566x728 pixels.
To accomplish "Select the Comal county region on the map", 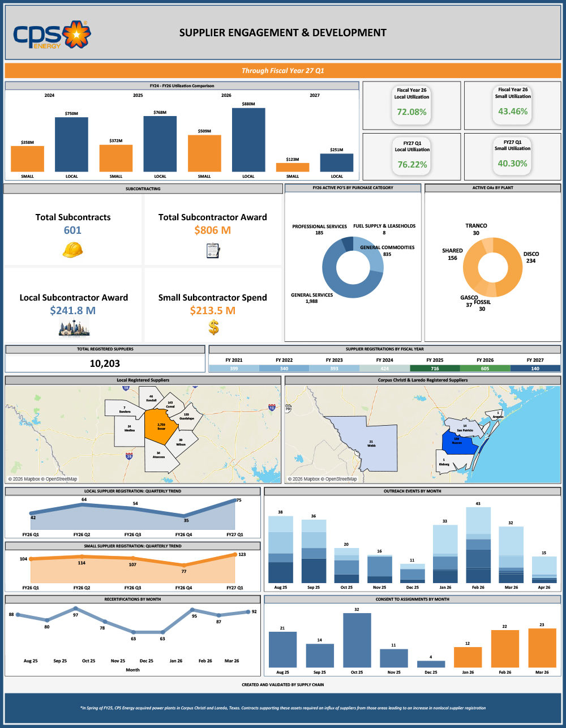I will click(170, 404).
